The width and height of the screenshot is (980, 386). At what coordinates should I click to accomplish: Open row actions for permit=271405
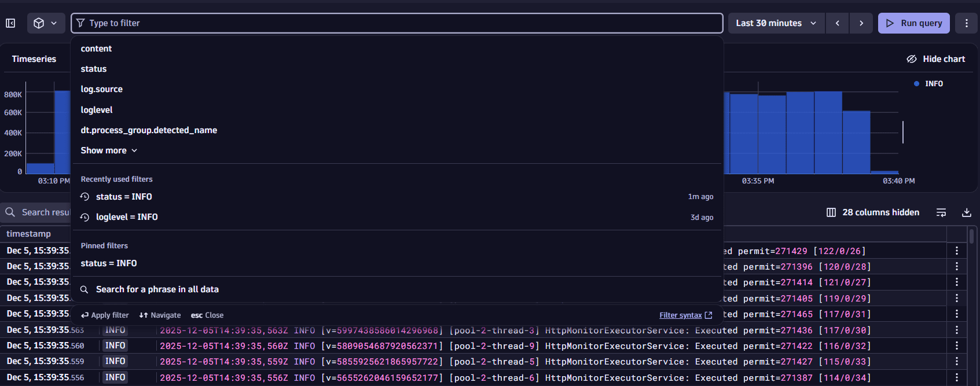tap(957, 298)
